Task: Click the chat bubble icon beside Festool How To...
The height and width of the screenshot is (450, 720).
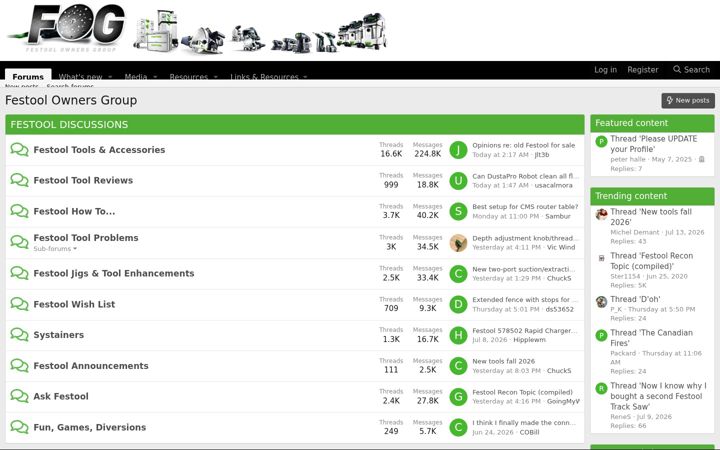Action: tap(19, 211)
